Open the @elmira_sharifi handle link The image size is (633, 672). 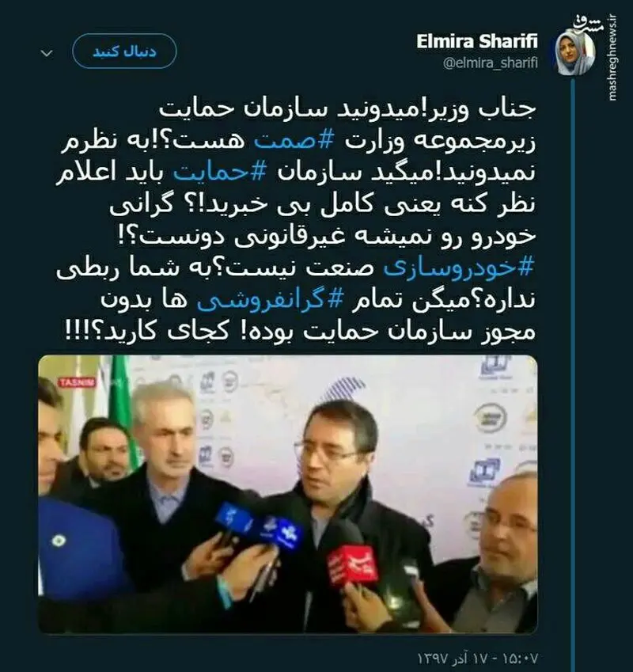click(490, 63)
